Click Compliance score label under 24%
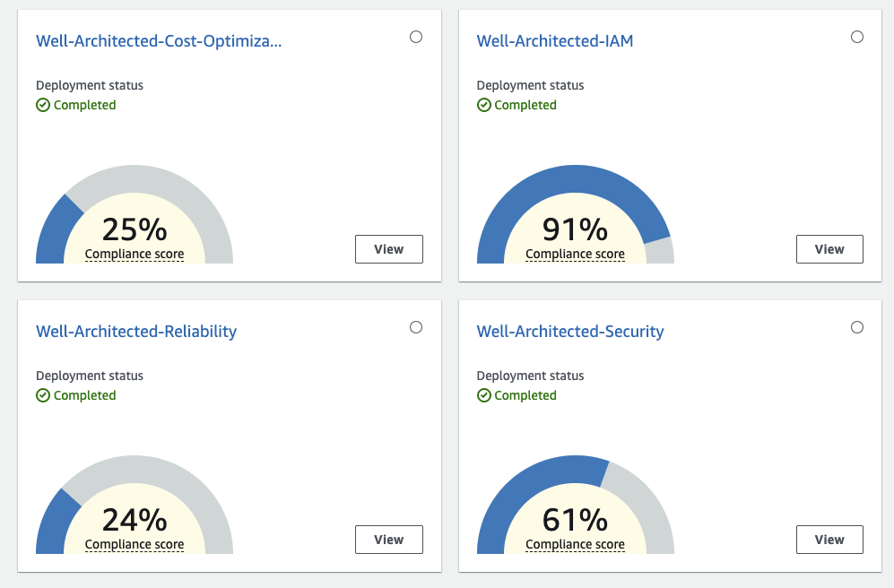The width and height of the screenshot is (894, 588). (x=135, y=544)
